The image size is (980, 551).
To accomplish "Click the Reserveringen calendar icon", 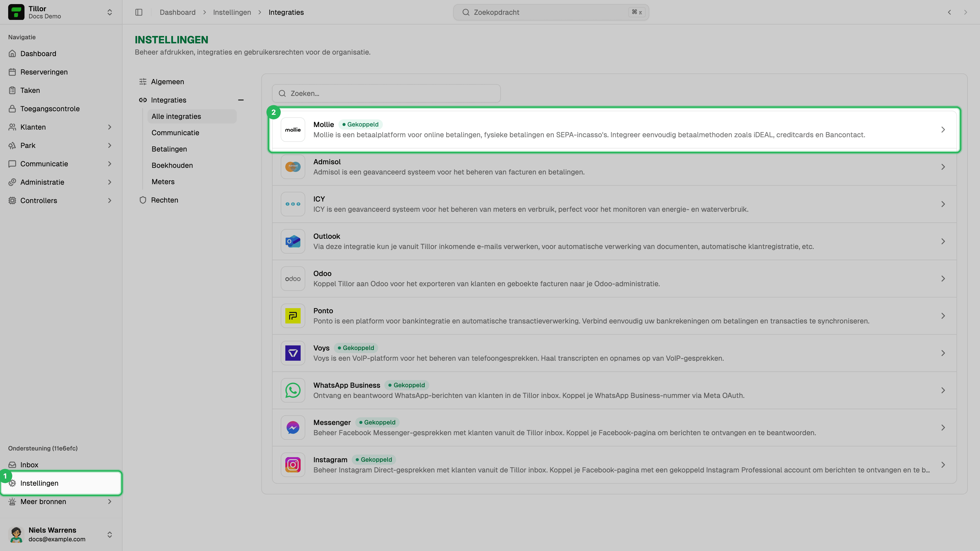I will point(12,72).
